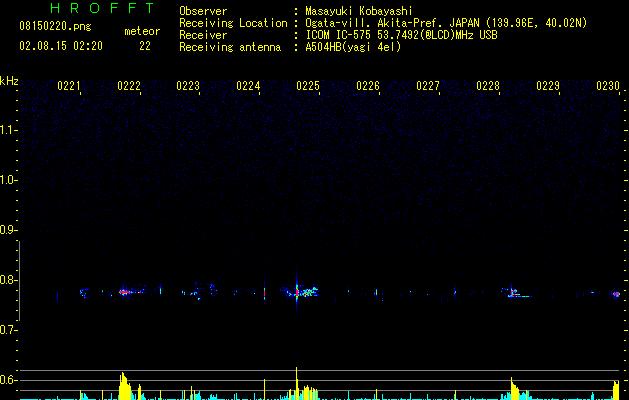Click the kHz axis unit label
The width and height of the screenshot is (629, 400).
(x=9, y=81)
